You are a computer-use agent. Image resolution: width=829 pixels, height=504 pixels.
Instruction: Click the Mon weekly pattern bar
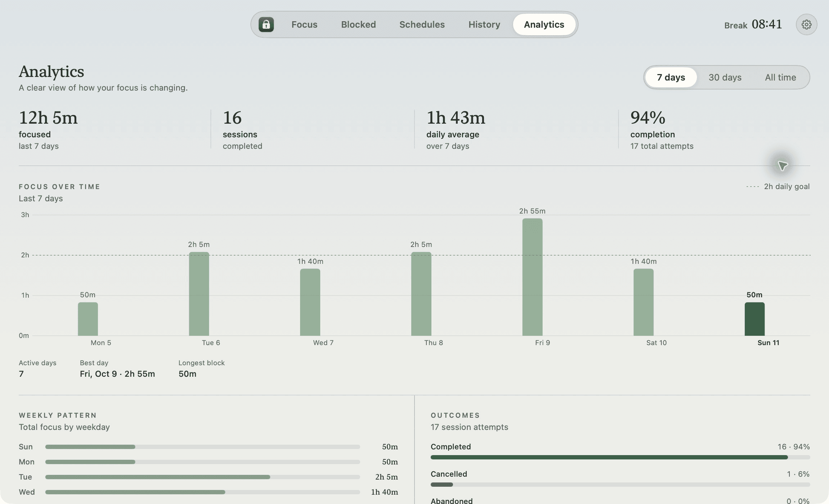coord(203,462)
